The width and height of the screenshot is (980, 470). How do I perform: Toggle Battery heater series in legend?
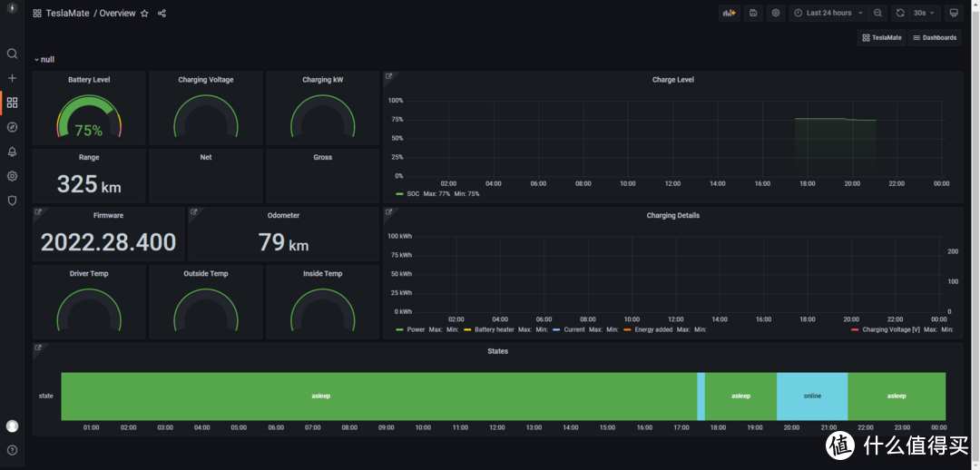(495, 330)
